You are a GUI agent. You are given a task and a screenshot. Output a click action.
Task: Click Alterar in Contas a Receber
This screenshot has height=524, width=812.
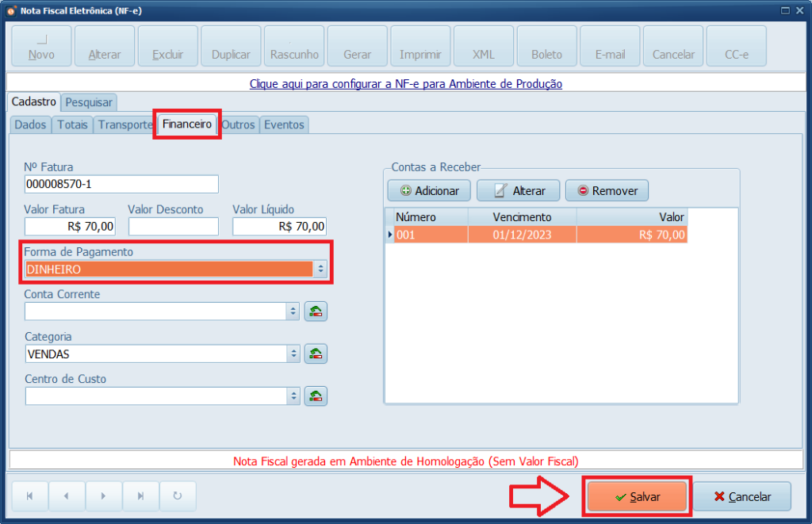(x=519, y=190)
